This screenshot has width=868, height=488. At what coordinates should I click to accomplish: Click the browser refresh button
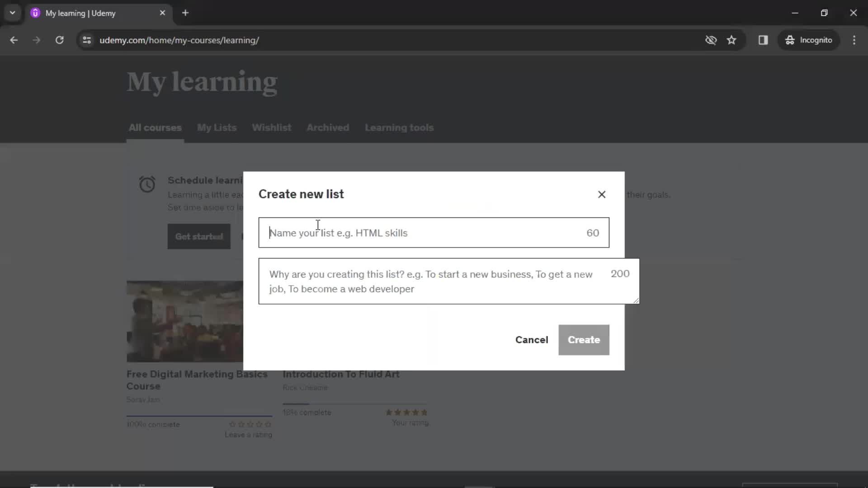coord(59,40)
